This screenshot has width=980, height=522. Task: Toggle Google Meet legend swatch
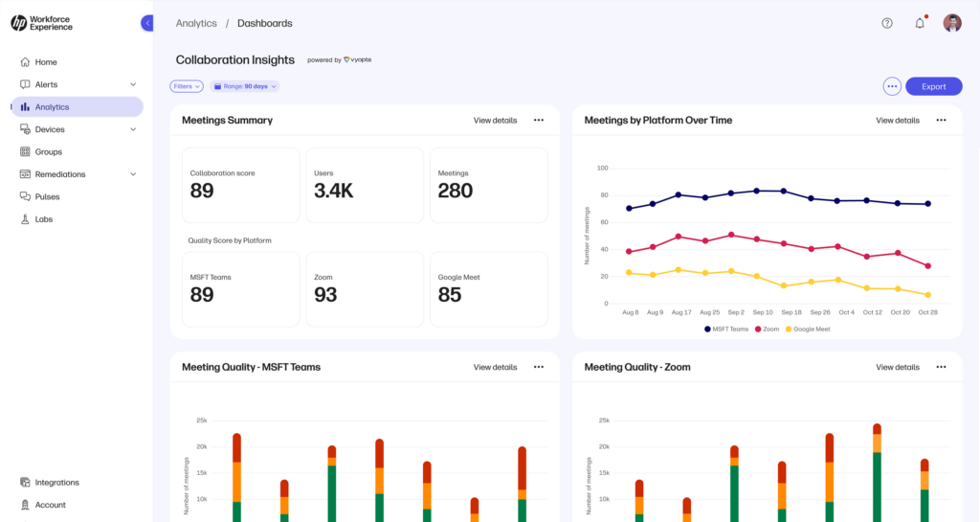tap(789, 329)
